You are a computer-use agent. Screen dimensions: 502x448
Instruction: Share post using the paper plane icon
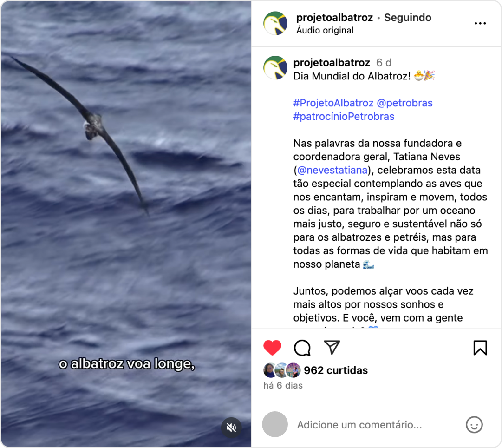tap(332, 347)
